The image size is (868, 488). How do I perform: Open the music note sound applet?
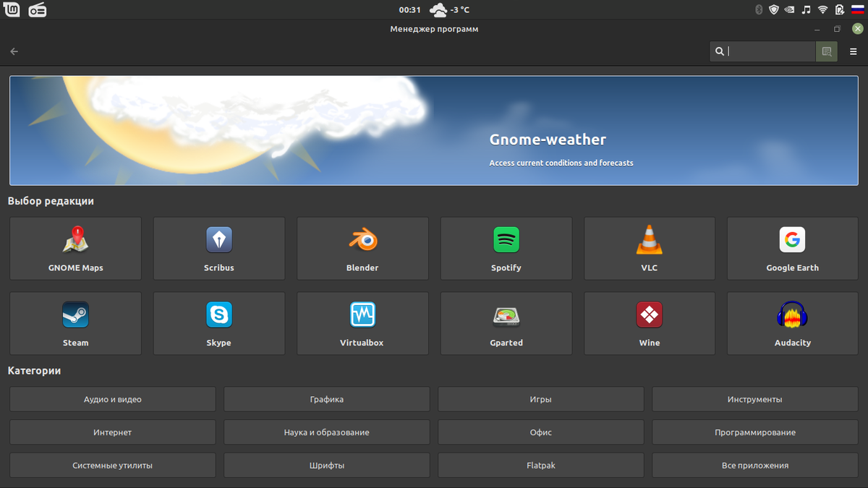pyautogui.click(x=807, y=9)
